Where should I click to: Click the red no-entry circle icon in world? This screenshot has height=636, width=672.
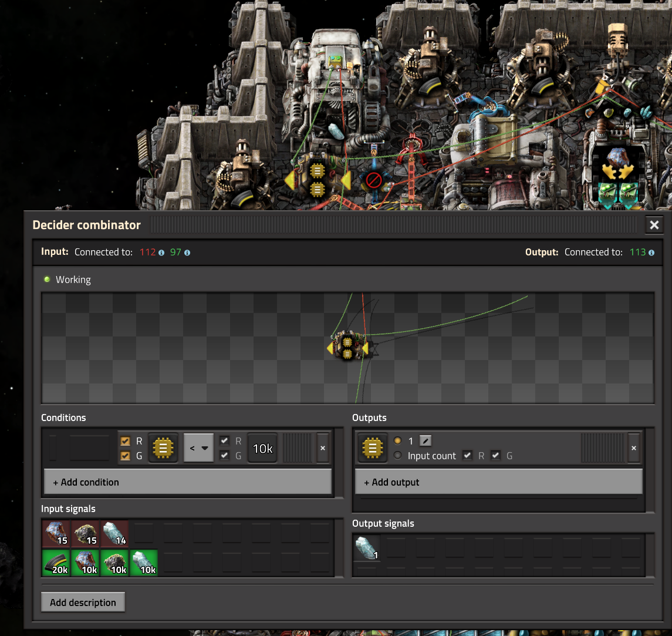coord(374,180)
